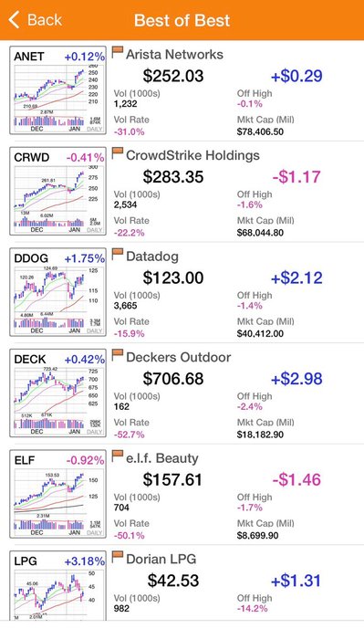The height and width of the screenshot is (639, 364).
Task: Tap the Back text button
Action: coord(45,19)
